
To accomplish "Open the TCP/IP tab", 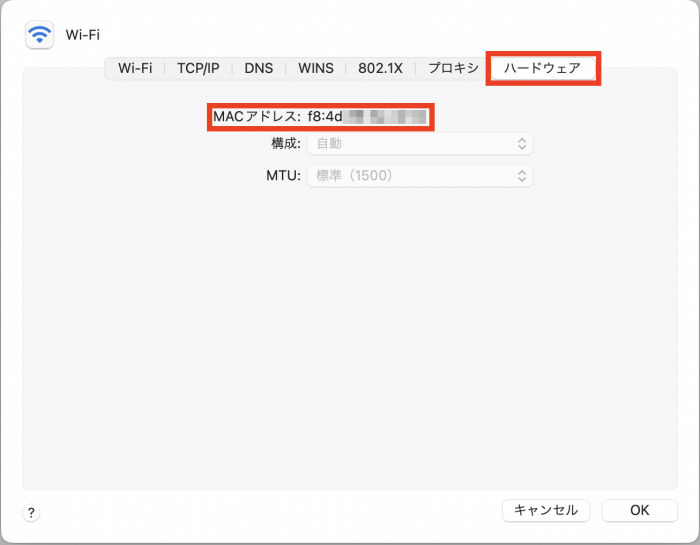I will (198, 68).
